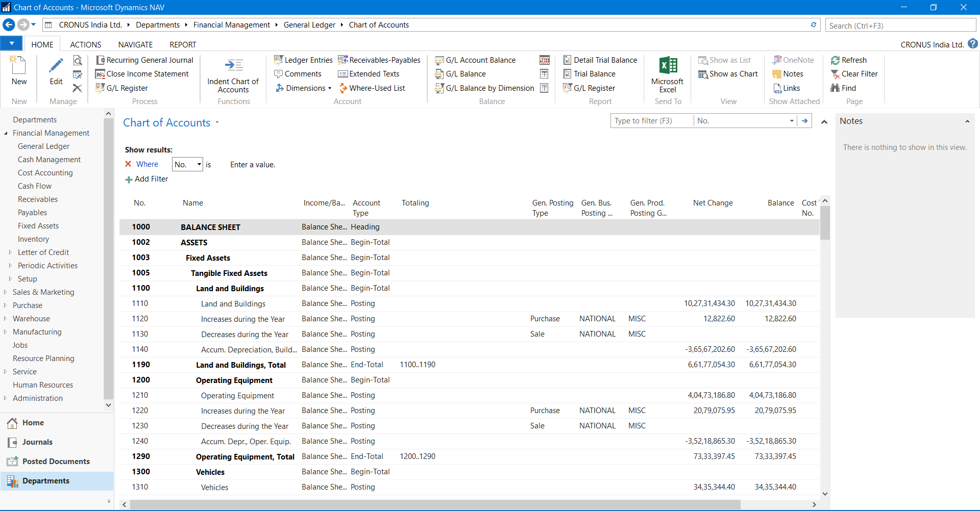Expand the Letter of Credit node
This screenshot has width=980, height=511.
pyautogui.click(x=10, y=252)
